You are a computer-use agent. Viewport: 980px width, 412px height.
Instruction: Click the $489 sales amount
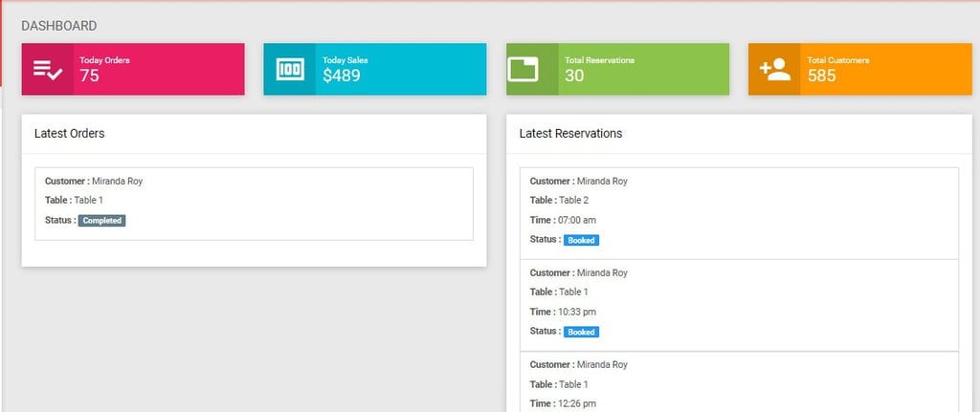342,76
